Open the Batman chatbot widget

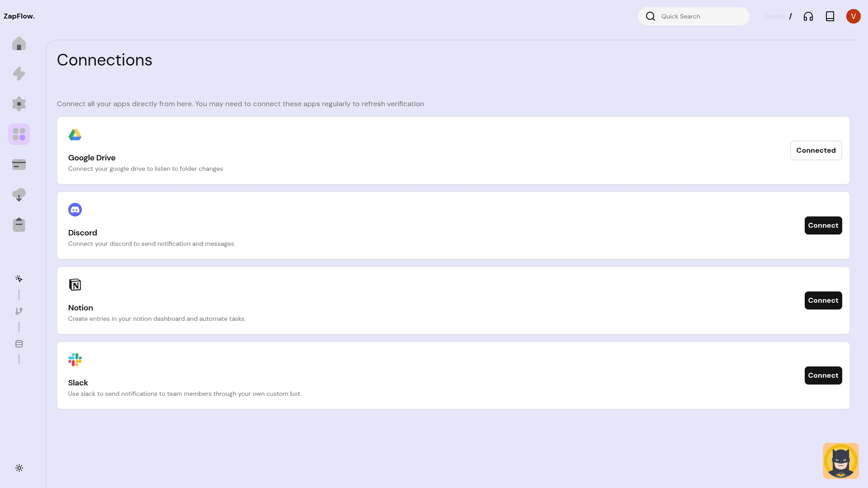[x=841, y=460]
